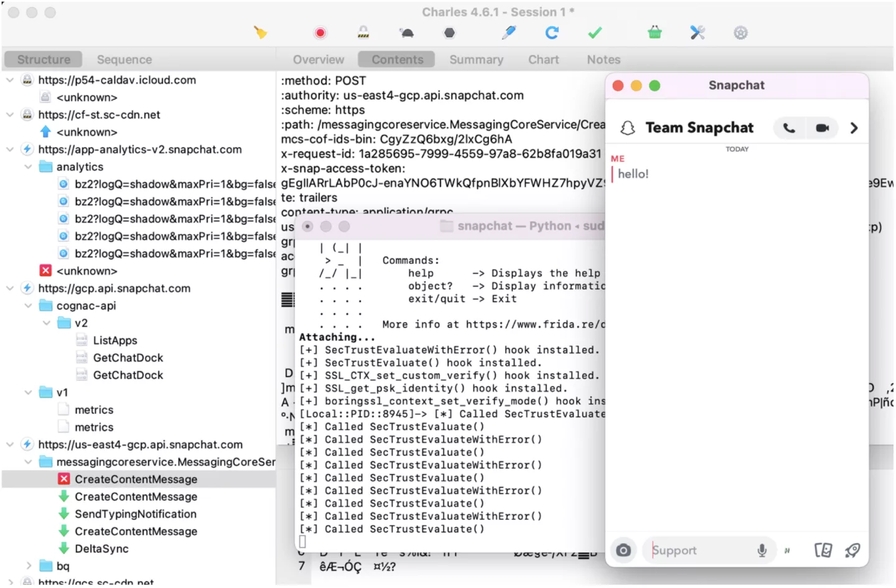Click the Snapchat ghost avatar icon
Image resolution: width=896 pixels, height=588 pixels.
click(x=627, y=128)
